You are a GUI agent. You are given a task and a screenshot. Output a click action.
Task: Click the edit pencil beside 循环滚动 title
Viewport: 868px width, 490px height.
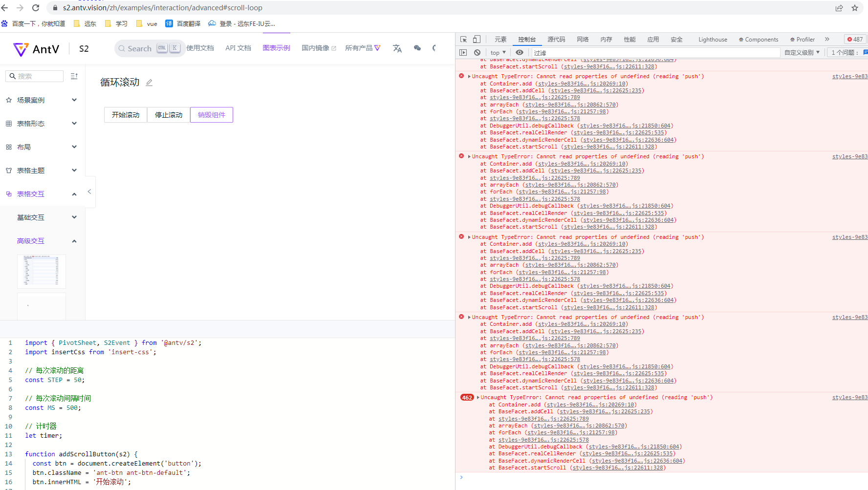coord(149,83)
